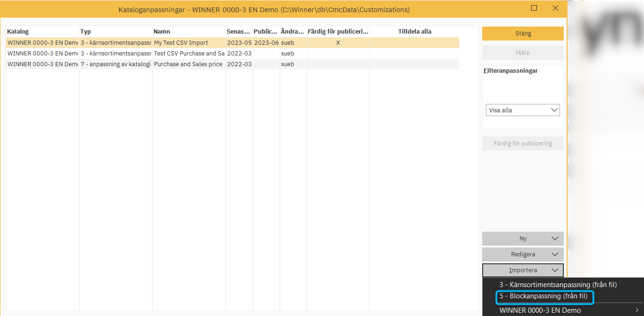The image size is (644, 316).
Task: Sort by the Namn column header
Action: click(x=189, y=32)
